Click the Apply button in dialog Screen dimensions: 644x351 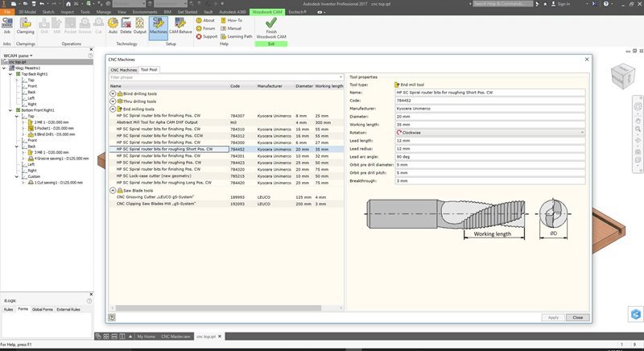tap(553, 317)
